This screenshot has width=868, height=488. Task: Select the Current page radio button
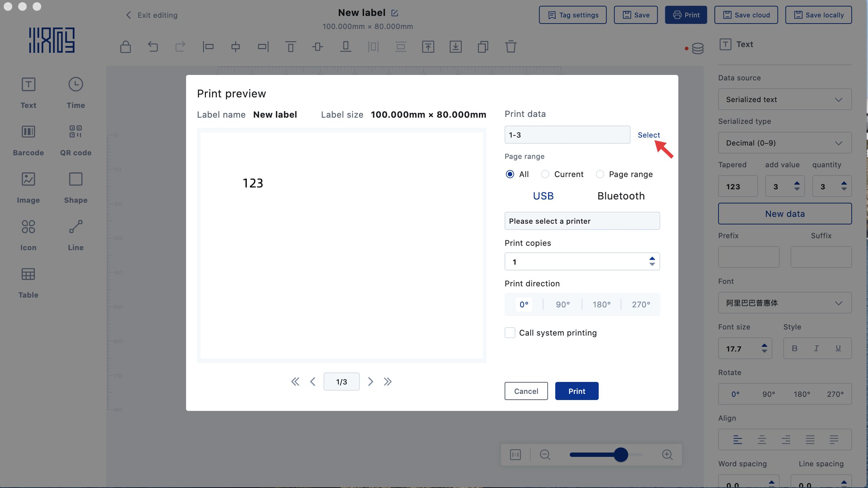(x=545, y=174)
